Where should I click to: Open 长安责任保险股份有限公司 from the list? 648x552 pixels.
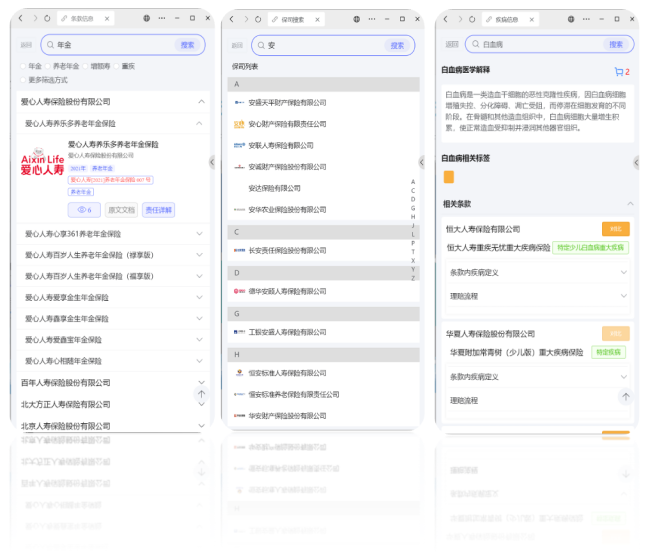[323, 250]
